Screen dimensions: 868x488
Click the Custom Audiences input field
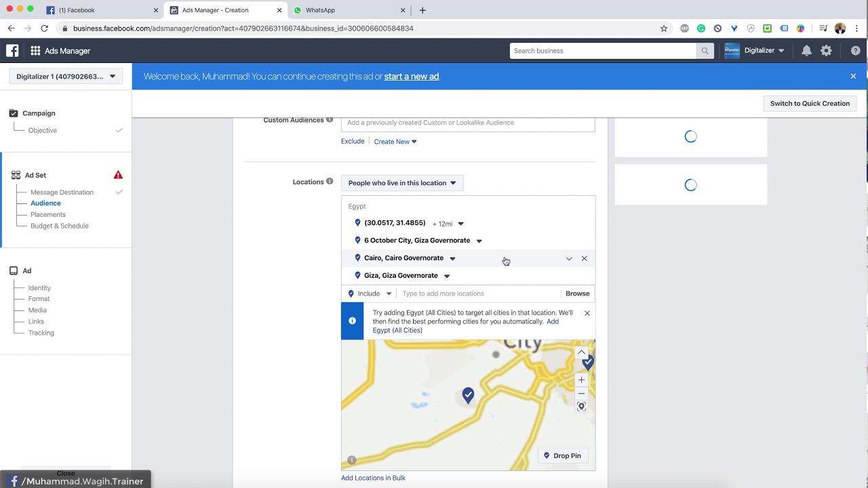[468, 123]
